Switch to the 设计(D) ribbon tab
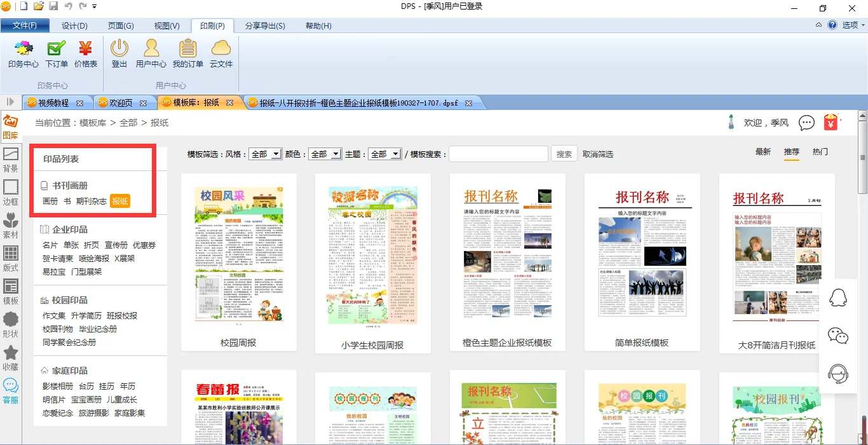The image size is (868, 445). [x=74, y=26]
